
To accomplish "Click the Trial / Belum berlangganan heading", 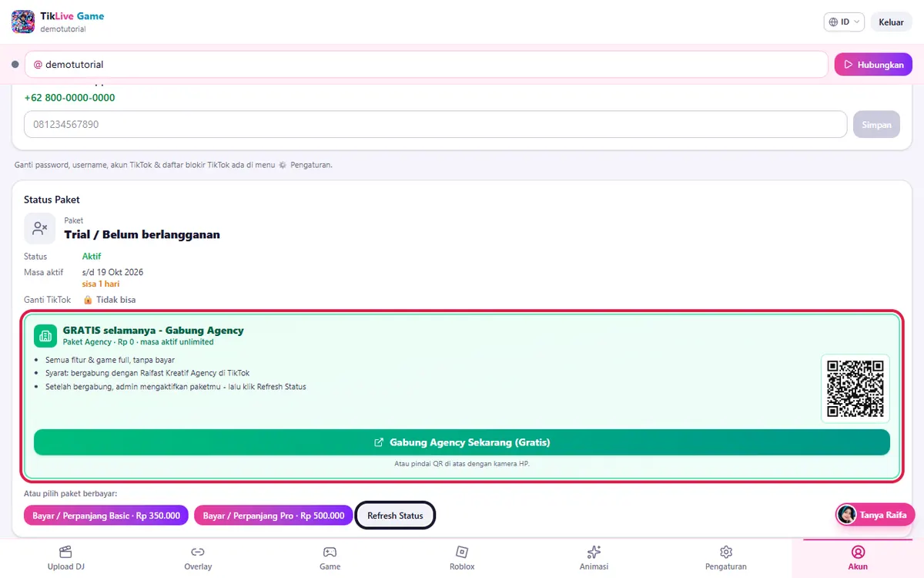I will [142, 234].
